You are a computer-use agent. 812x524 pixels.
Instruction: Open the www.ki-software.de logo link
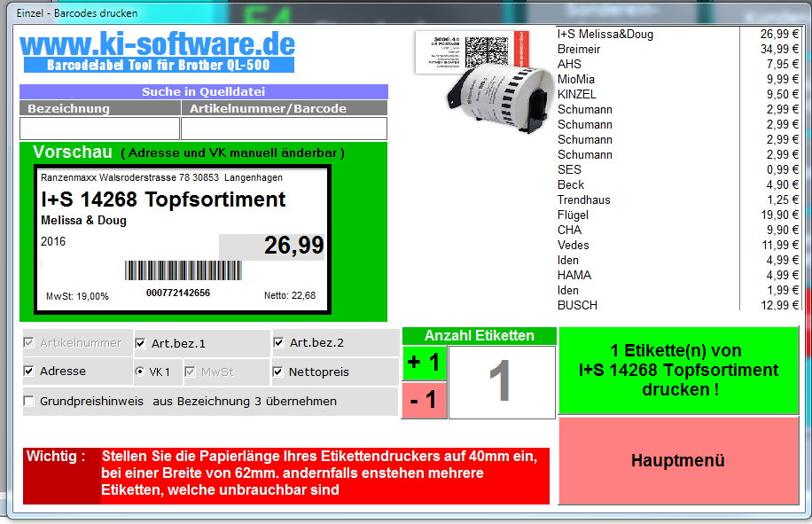coord(158,51)
